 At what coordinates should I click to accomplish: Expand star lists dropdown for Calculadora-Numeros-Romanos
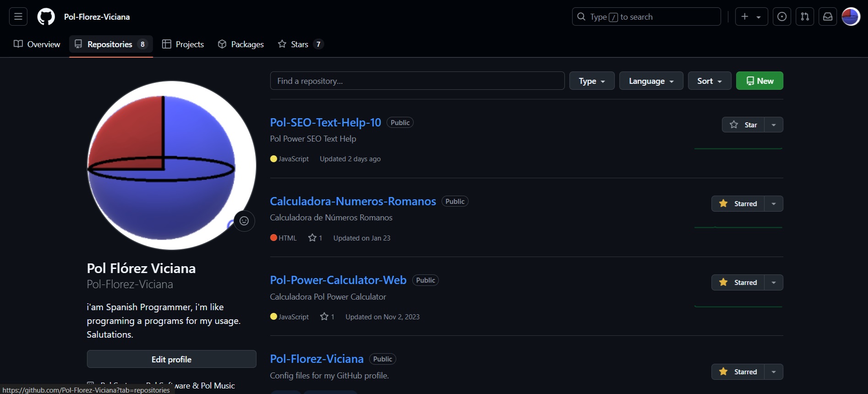[x=774, y=203]
